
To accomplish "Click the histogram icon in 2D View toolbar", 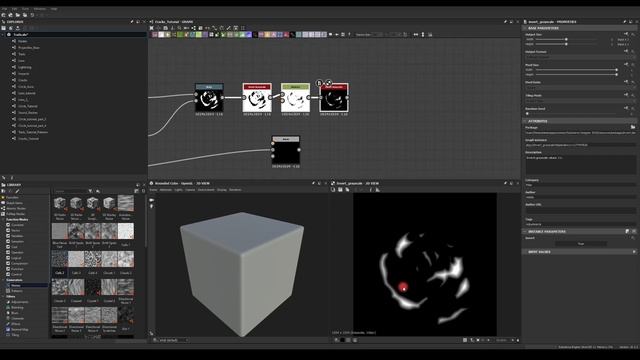I will pyautogui.click(x=378, y=190).
